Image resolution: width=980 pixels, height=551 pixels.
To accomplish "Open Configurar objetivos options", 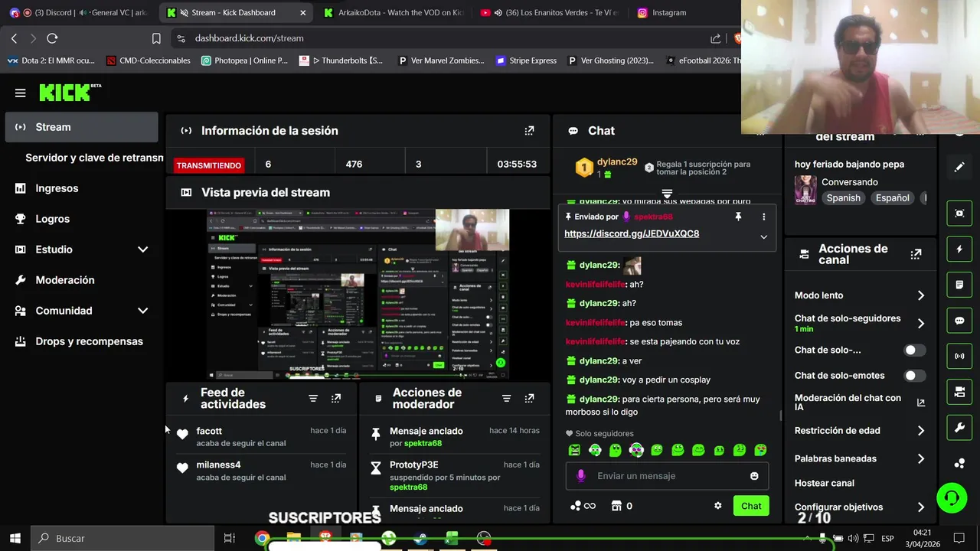I will click(860, 507).
